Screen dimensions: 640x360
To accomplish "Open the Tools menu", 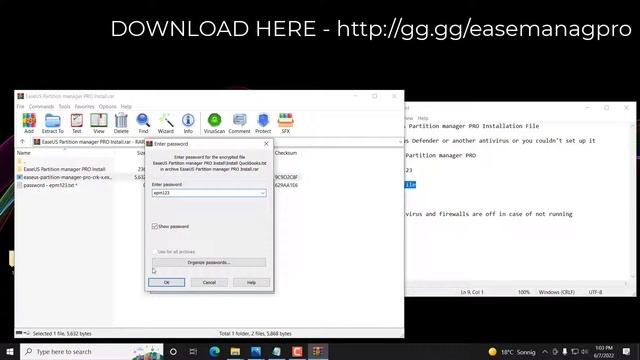I will 64,107.
